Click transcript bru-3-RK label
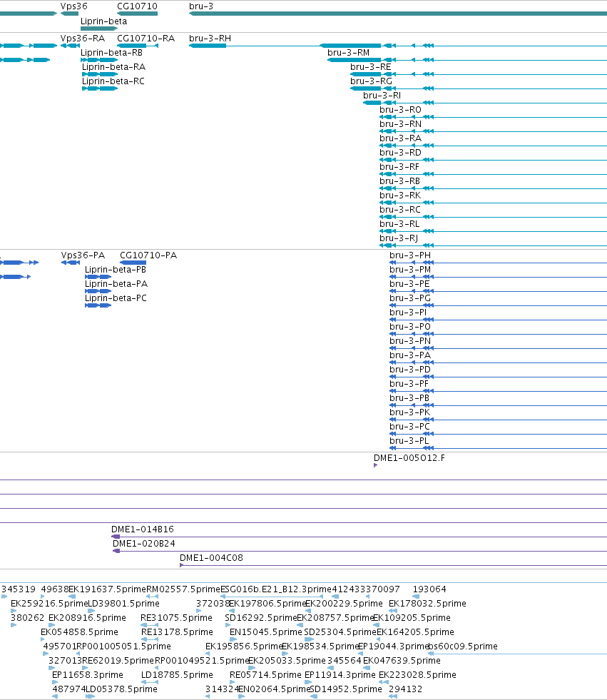 400,196
